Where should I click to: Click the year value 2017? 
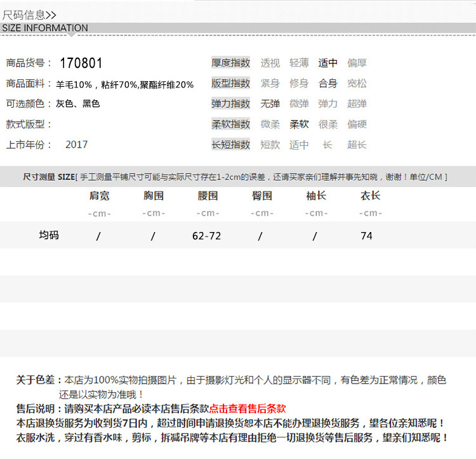77,145
